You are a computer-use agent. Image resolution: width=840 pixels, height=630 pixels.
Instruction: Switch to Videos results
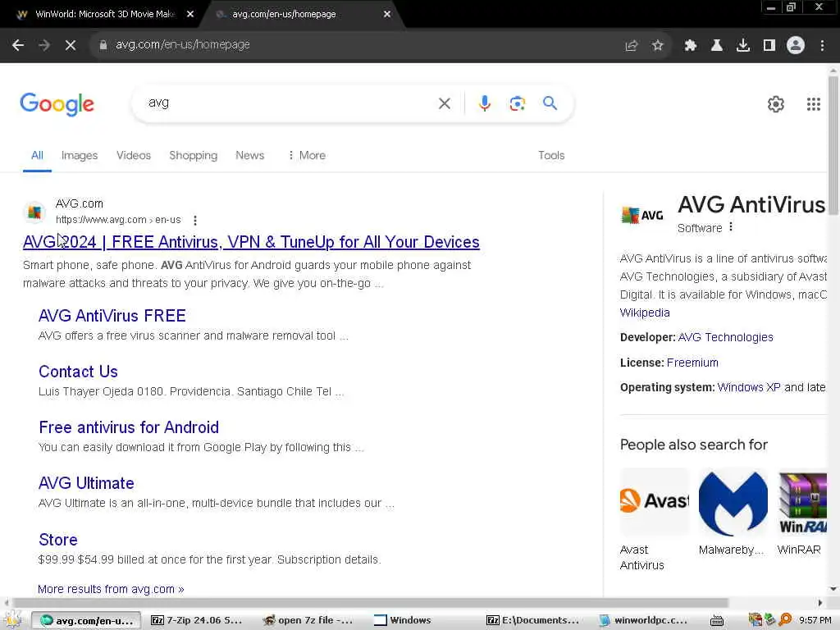[134, 155]
